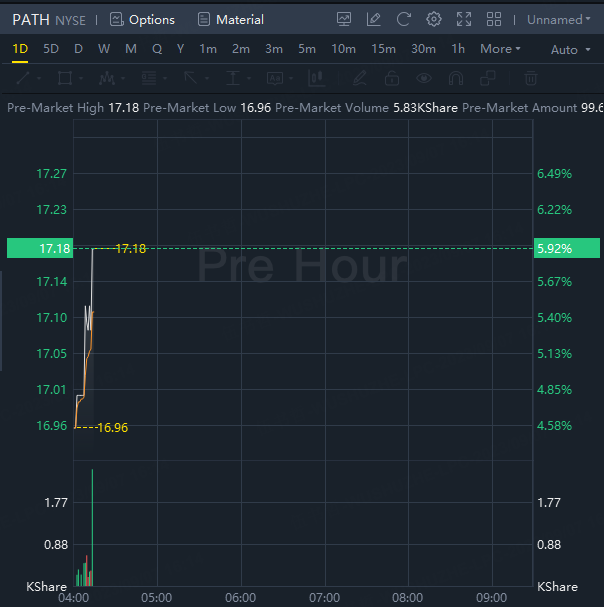Screen dimensions: 604x607
Task: Click the PATH ticker symbol
Action: (x=31, y=19)
